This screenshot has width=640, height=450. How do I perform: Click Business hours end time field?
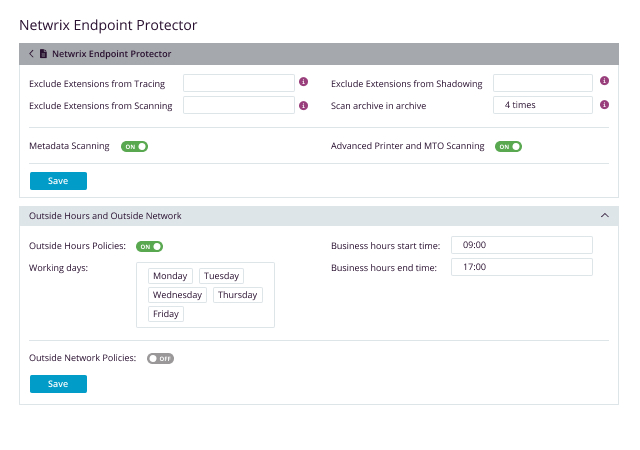[x=522, y=267]
